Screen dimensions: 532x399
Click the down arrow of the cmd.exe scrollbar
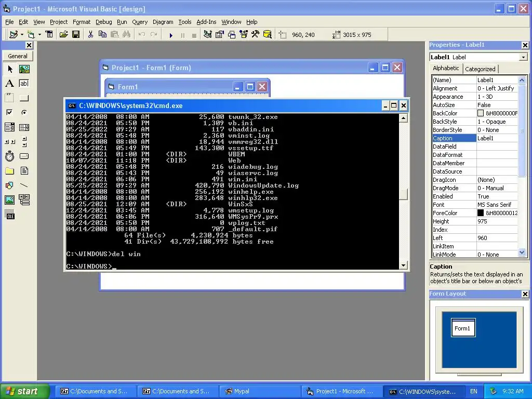(x=403, y=265)
